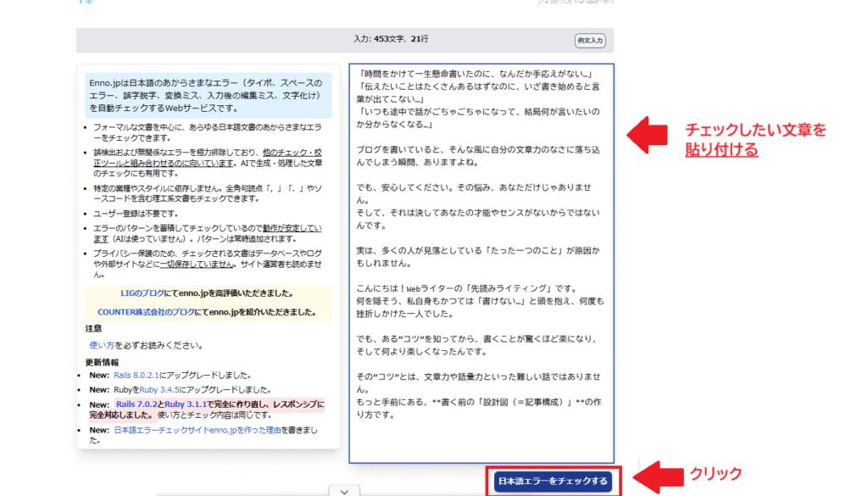868x496 pixels.
Task: Follow the Ruby 3.4.5 link
Action: [159, 389]
